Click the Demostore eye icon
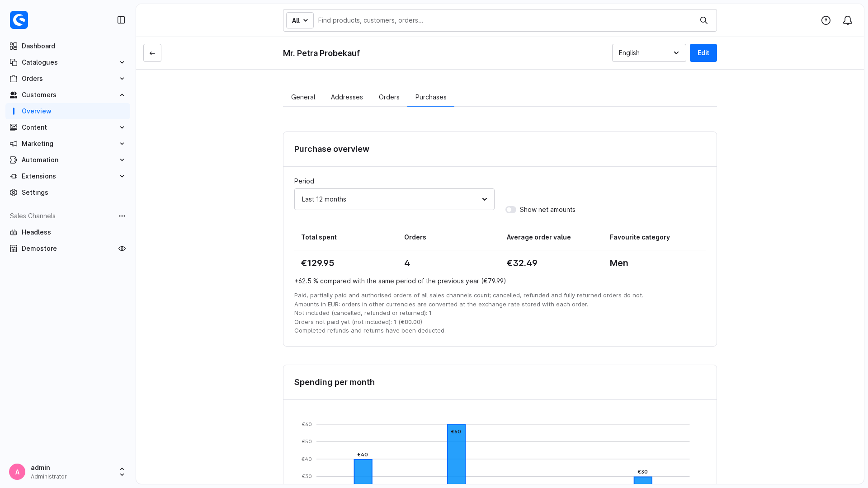The image size is (868, 488). [x=122, y=249]
